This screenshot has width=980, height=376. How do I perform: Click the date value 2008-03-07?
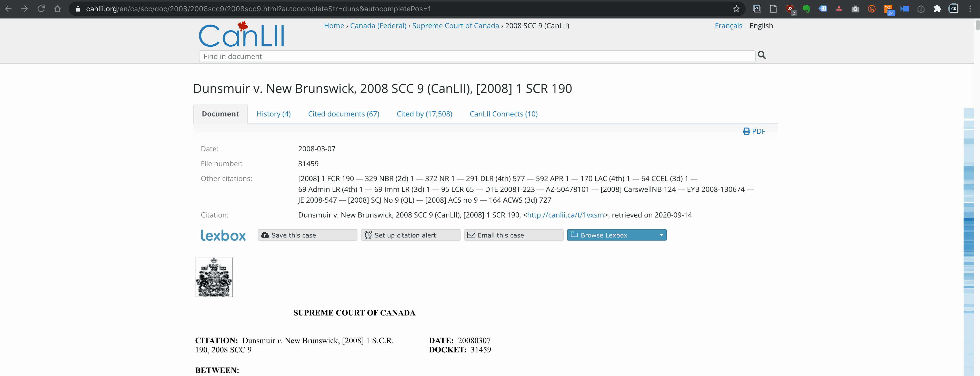click(x=316, y=149)
